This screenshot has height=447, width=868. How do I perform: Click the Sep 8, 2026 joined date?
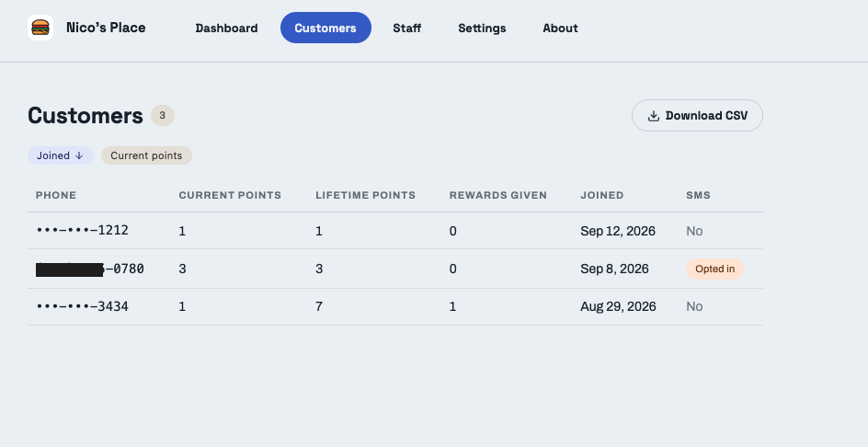[614, 269]
